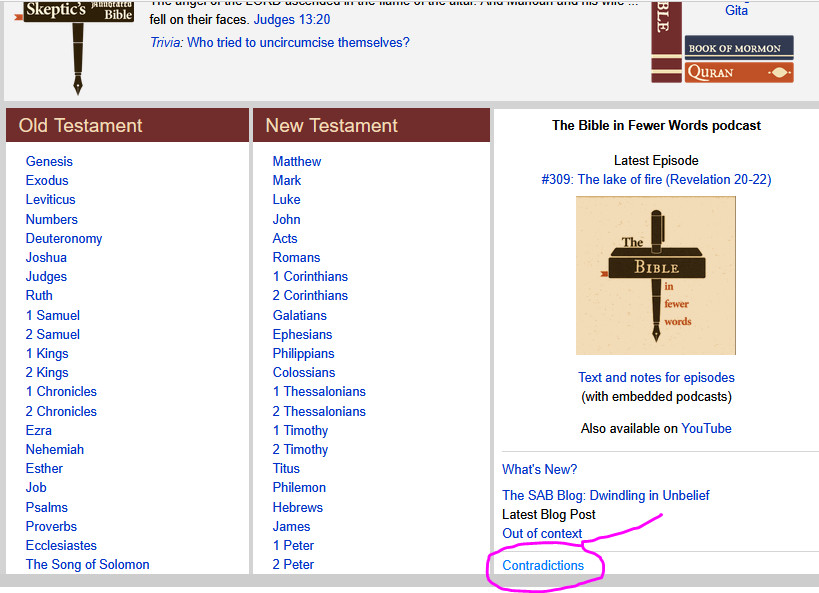Follow the YouTube link for the podcast
Screen dimensions: 819x593
(x=706, y=428)
